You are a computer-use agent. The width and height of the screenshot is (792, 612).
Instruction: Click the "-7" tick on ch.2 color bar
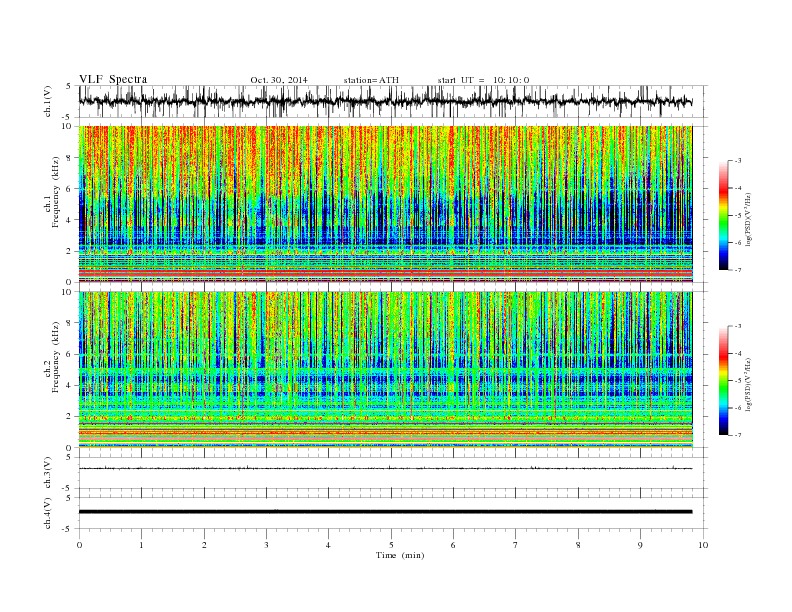[738, 435]
